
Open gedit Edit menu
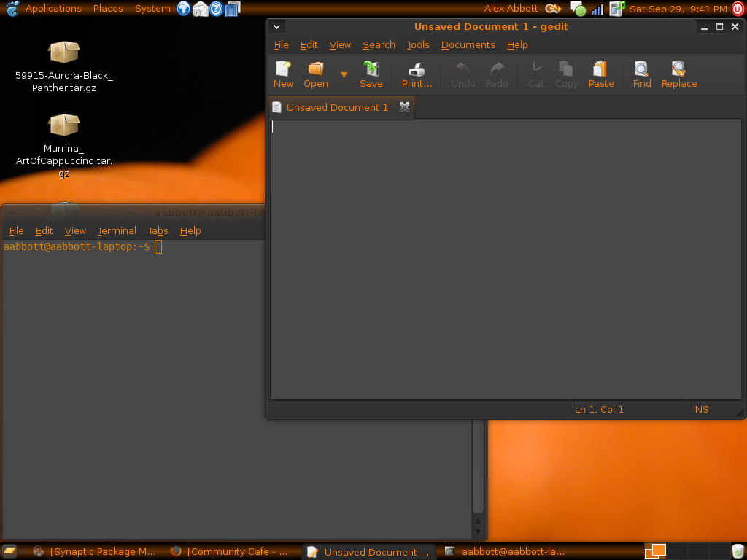point(309,44)
